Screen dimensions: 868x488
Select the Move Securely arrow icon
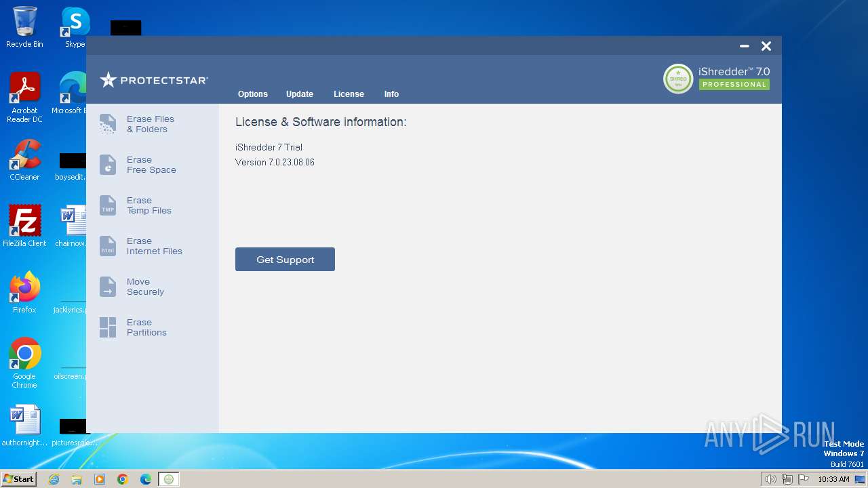(108, 287)
